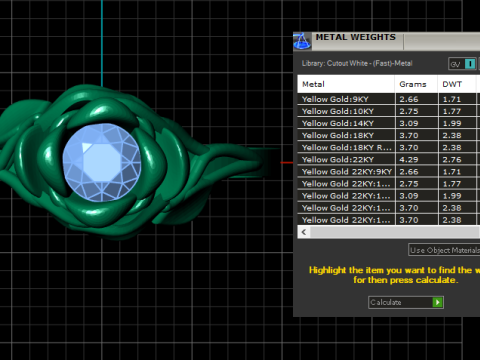Click the 1.77 DWT value for 10KY
The width and height of the screenshot is (480, 360).
(x=452, y=111)
